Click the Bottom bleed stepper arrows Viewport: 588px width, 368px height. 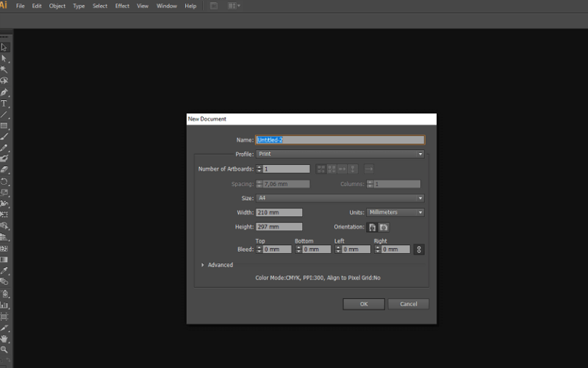[x=298, y=250]
